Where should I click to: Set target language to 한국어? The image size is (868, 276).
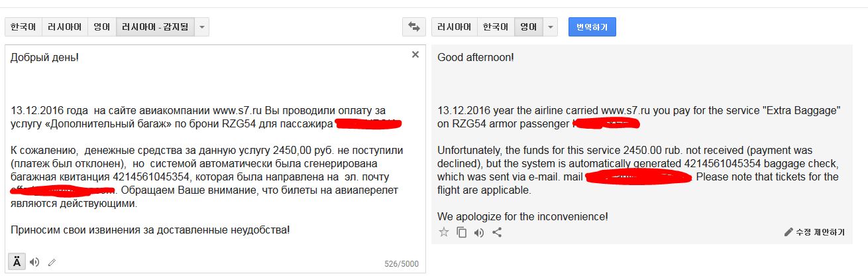(x=496, y=27)
